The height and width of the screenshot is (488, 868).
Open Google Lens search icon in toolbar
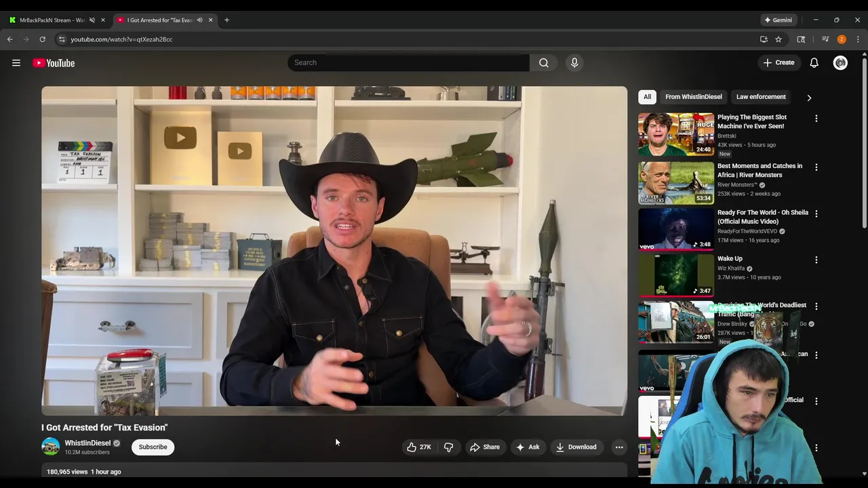(x=801, y=39)
